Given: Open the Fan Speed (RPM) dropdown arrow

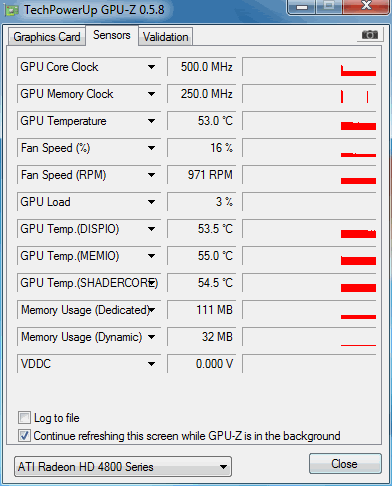Looking at the screenshot, I should 151,175.
